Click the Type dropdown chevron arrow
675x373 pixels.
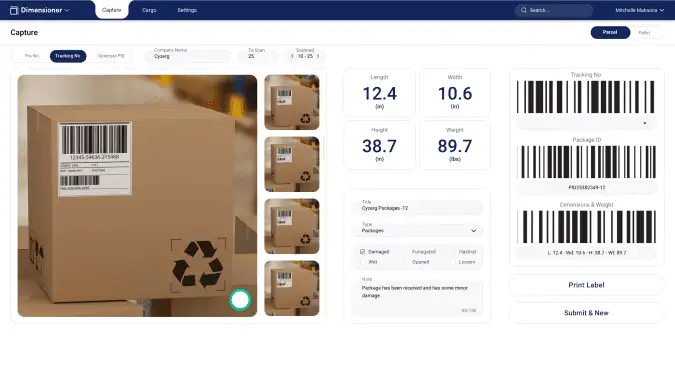point(474,231)
